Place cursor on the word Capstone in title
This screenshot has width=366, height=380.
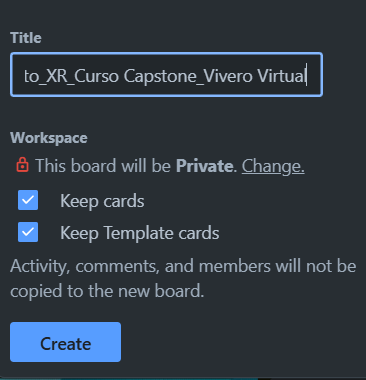click(x=160, y=76)
